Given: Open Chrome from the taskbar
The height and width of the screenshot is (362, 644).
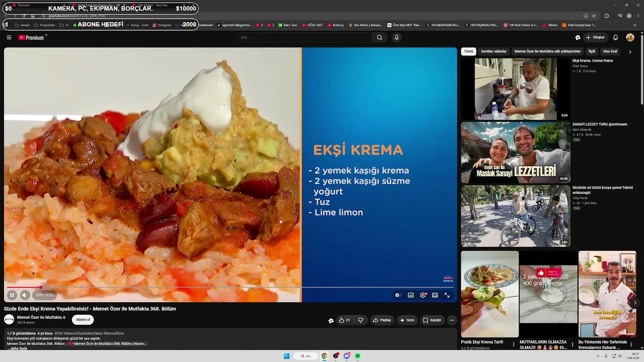Looking at the screenshot, I should [325, 356].
